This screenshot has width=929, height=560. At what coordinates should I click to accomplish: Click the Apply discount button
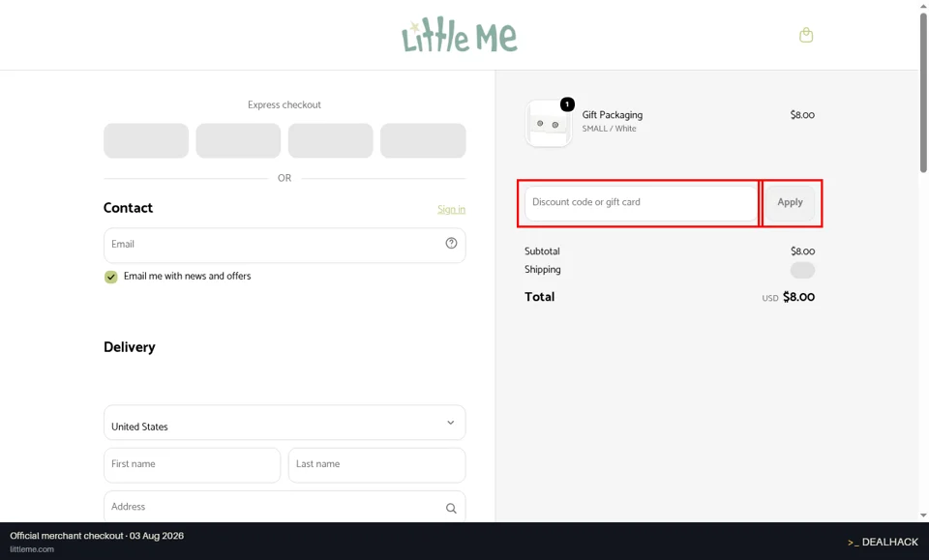click(x=790, y=202)
